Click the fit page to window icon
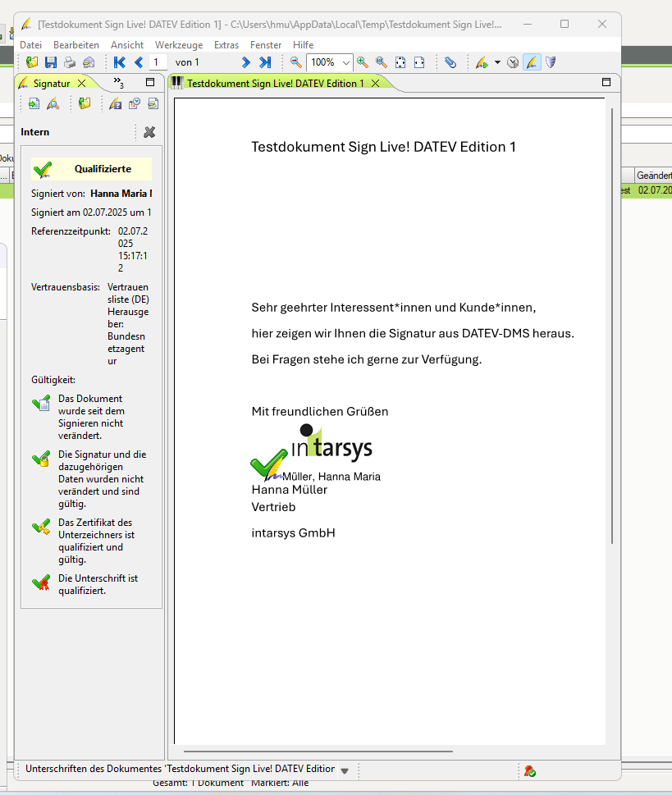The height and width of the screenshot is (795, 672). click(400, 62)
